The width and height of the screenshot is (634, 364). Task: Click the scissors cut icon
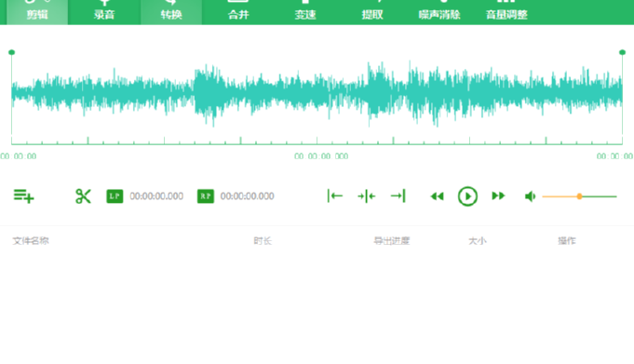(83, 196)
